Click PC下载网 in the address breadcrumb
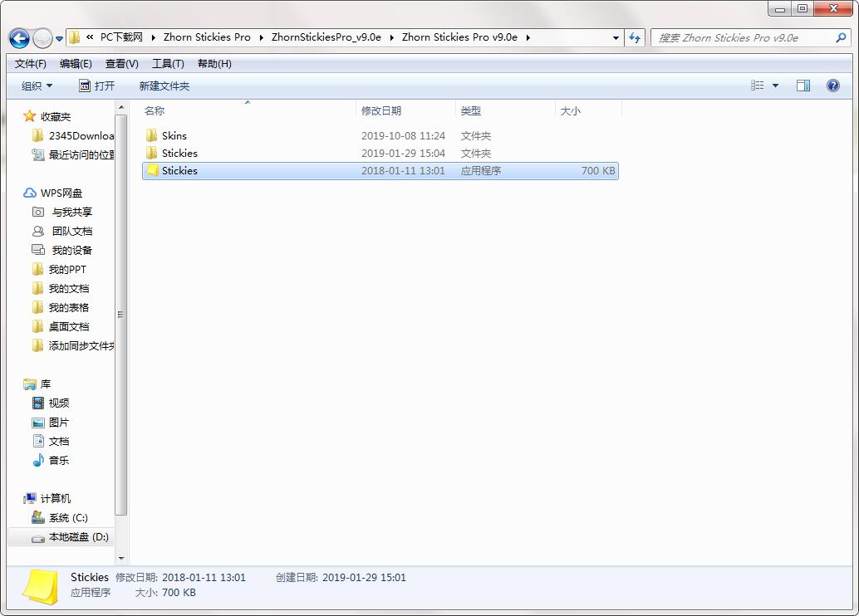This screenshot has width=859, height=616. 121,37
